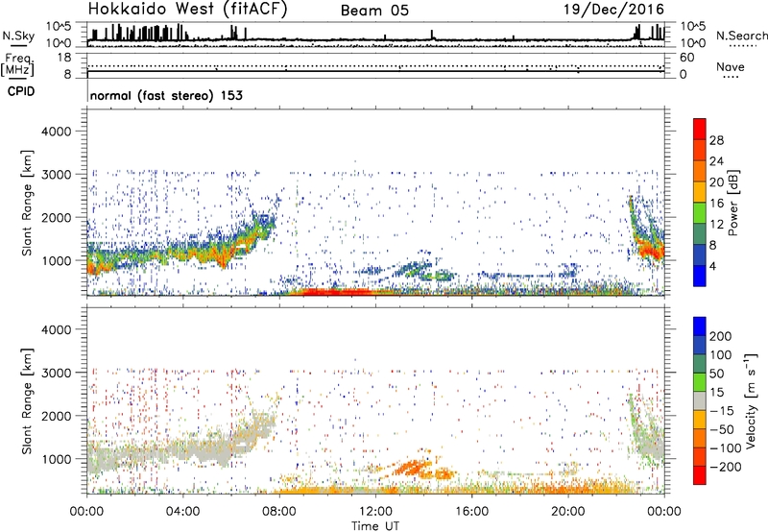768x532 pixels.
Task: Click the "N.Sky" legend label
Action: (18, 36)
